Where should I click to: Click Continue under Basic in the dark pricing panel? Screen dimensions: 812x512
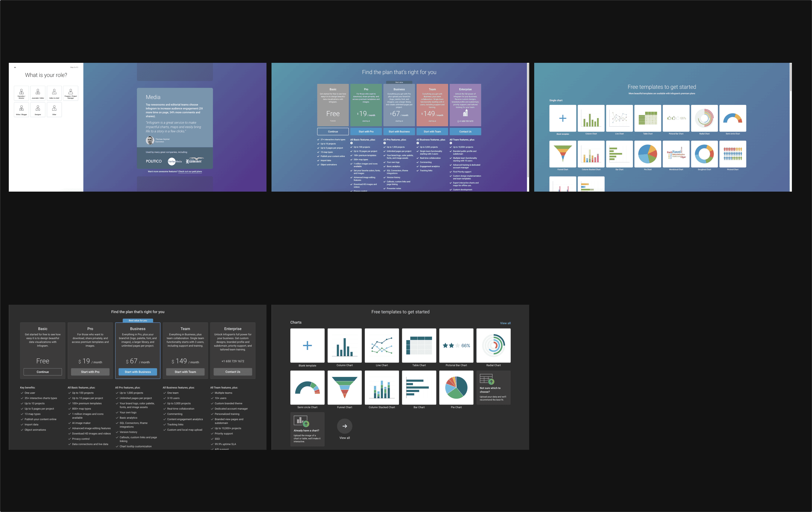click(x=42, y=372)
